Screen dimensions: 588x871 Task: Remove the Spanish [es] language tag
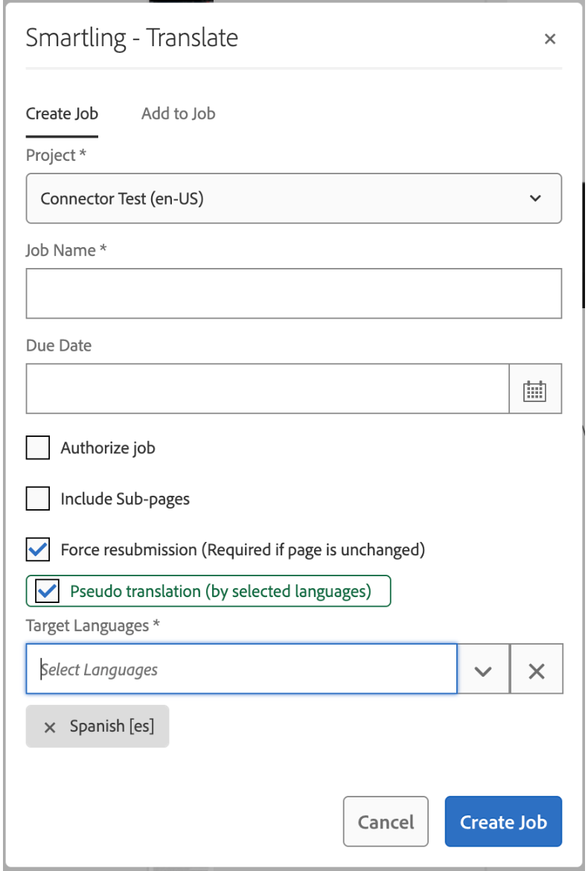point(49,727)
